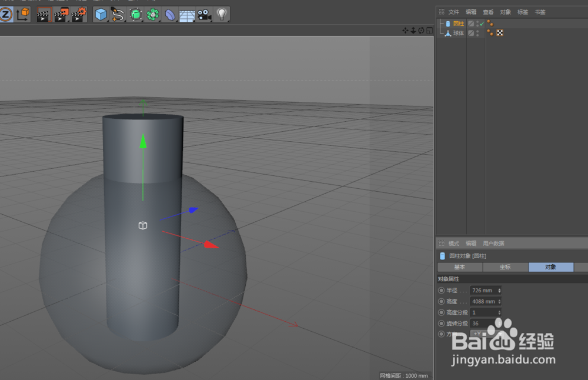Open the 方向 +Y axis dropdown

tap(477, 334)
